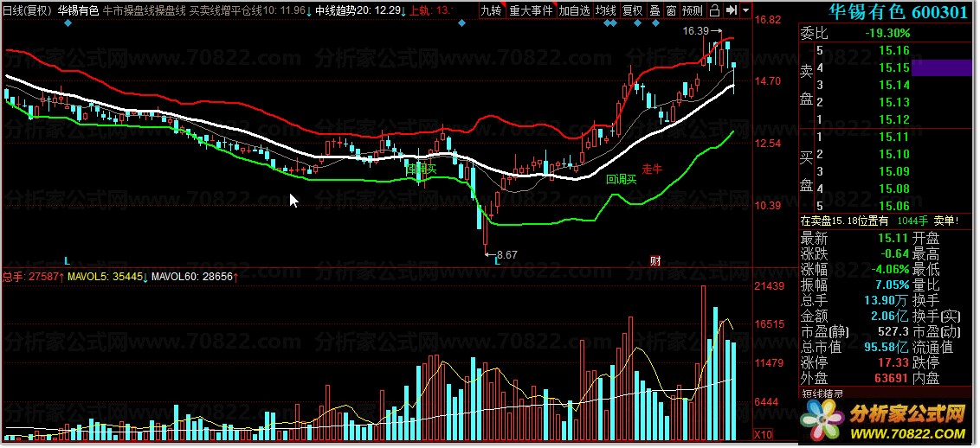
Task: Click the 最新 15.11 latest price value
Action: 893,238
